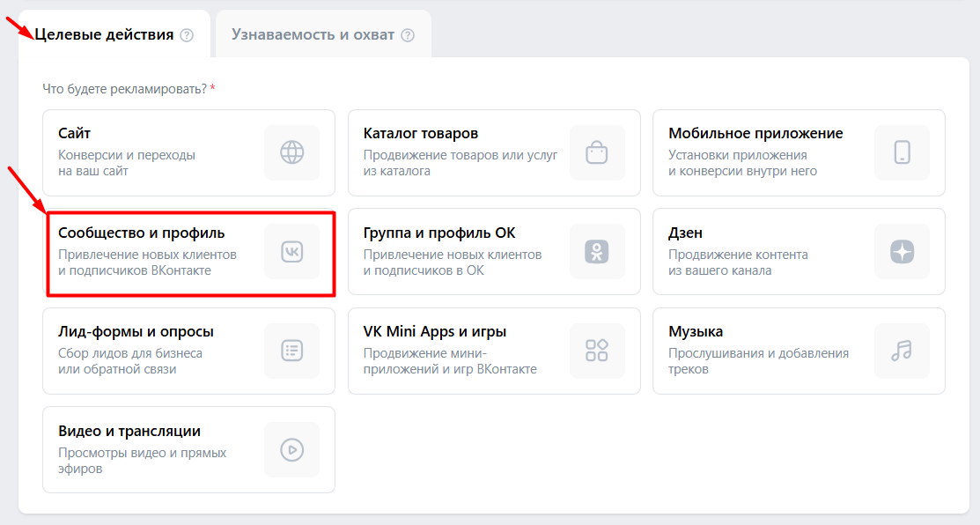
Task: Choose the Каталог товаров title
Action: 421,133
